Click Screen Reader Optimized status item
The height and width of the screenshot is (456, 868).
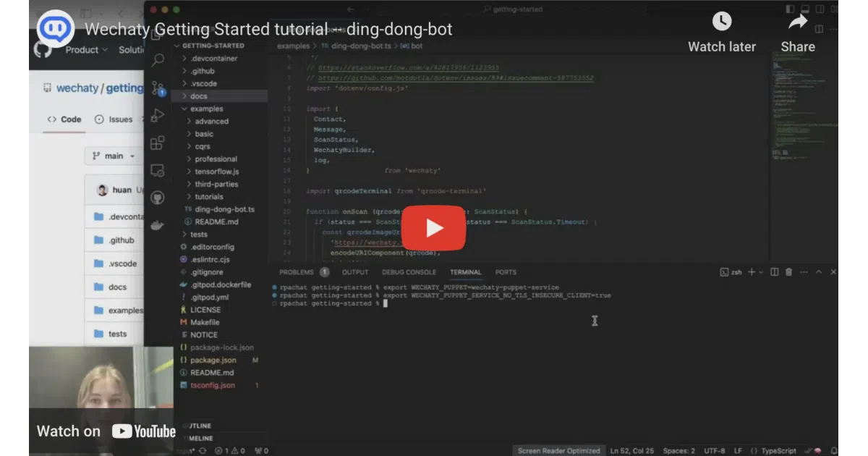click(558, 450)
